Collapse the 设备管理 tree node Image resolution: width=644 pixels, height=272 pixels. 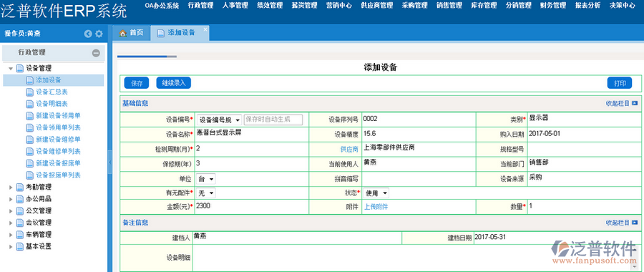pyautogui.click(x=11, y=69)
